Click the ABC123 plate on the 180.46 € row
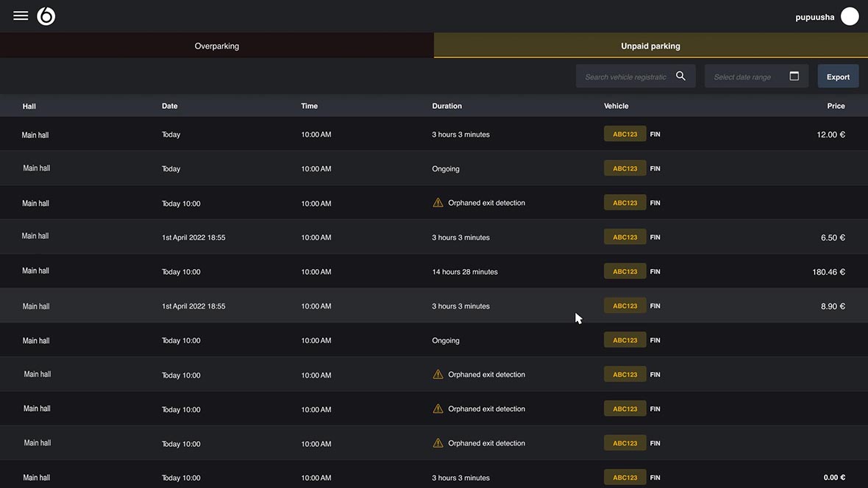Image resolution: width=868 pixels, height=488 pixels. tap(624, 270)
